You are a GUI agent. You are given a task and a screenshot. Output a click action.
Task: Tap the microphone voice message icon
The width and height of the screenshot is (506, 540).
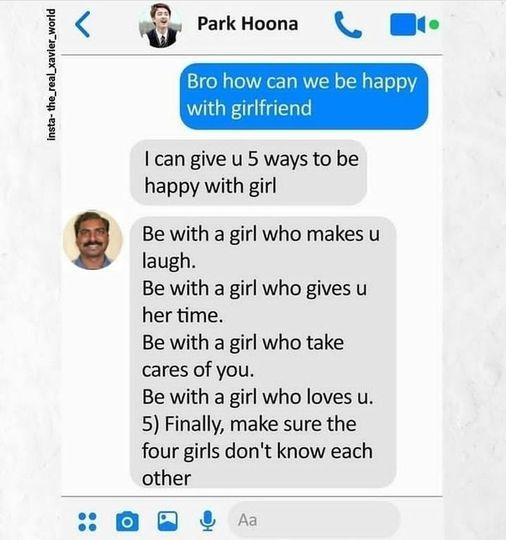[x=208, y=521]
